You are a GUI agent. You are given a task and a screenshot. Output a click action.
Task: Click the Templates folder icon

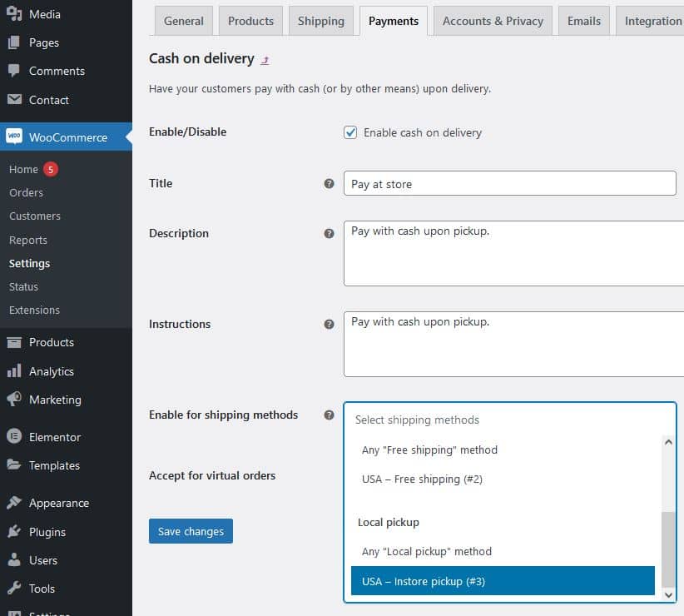(x=14, y=465)
